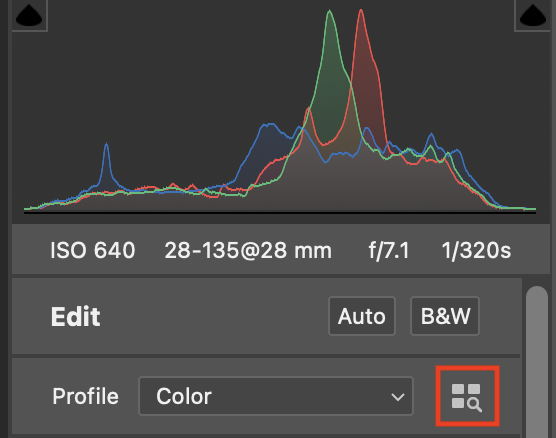
Task: Click the Profile label text
Action: pyautogui.click(x=85, y=396)
